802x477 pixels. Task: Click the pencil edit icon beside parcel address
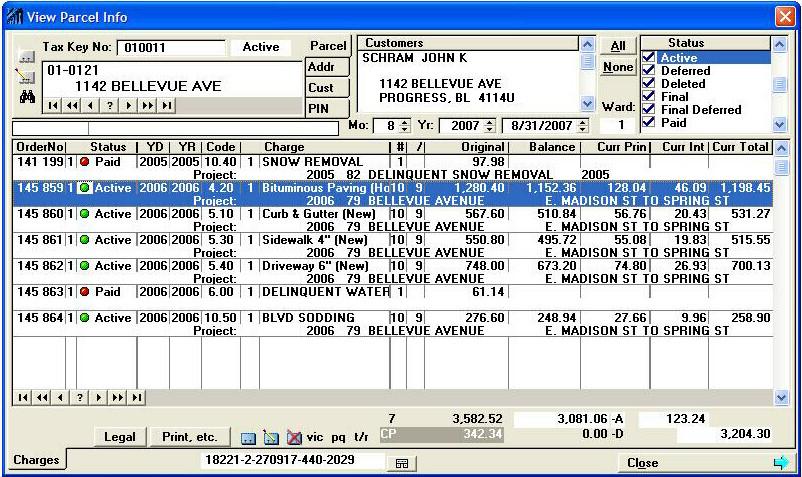pyautogui.click(x=26, y=76)
